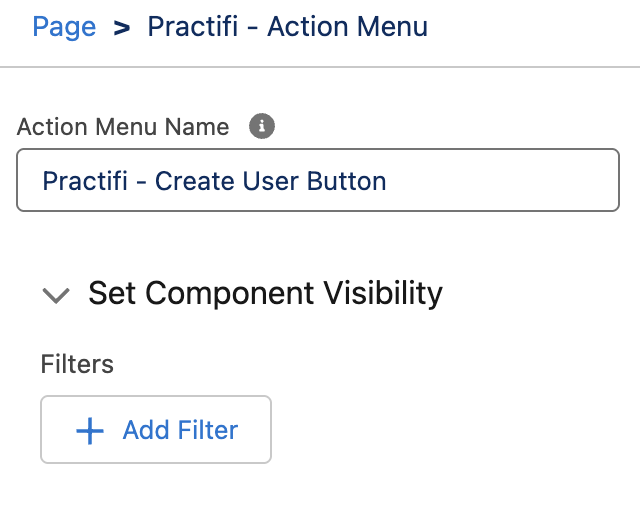Image resolution: width=640 pixels, height=520 pixels.
Task: Click the 'Add Filter' button text
Action: [x=180, y=431]
